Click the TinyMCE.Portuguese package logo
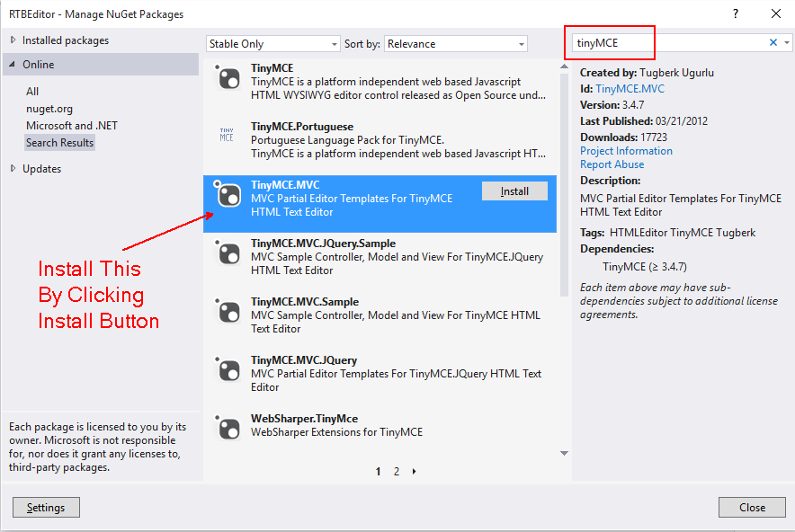Viewport: 795px width, 532px height. [227, 135]
